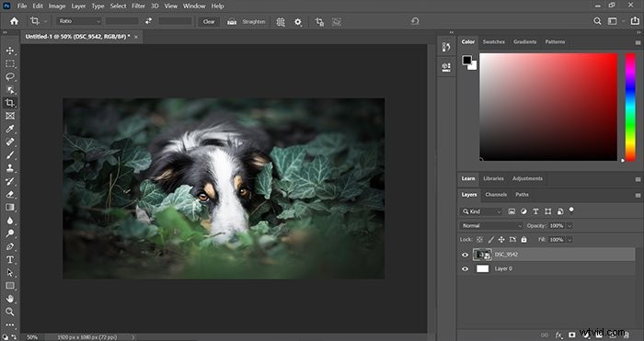The image size is (644, 341).
Task: Select the Pen tool
Action: point(10,246)
